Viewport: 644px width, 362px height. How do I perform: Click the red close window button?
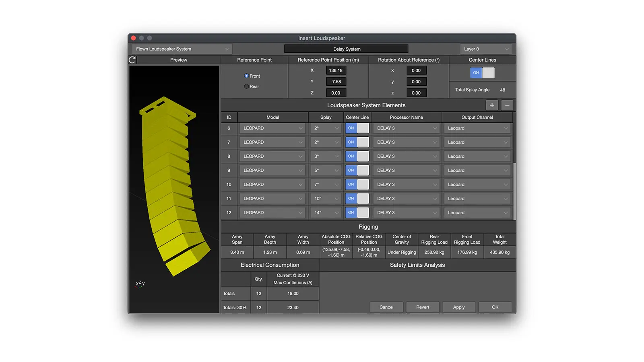tap(134, 38)
